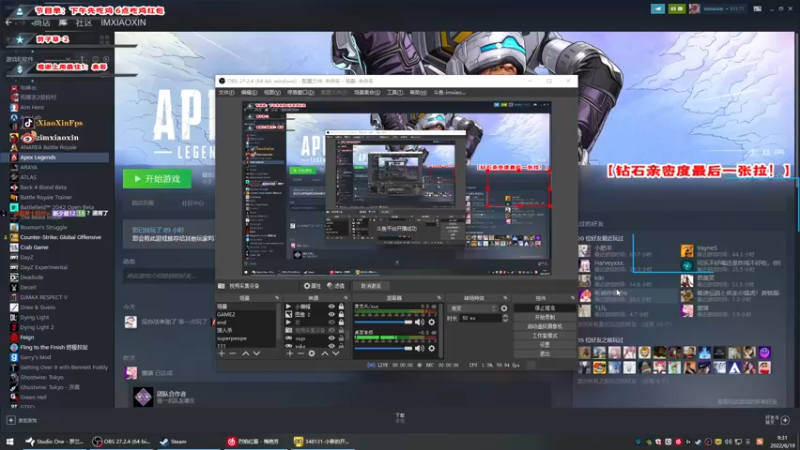Viewport: 800px width, 450px height.
Task: Mute the first mixer channel speaker
Action: 419,322
